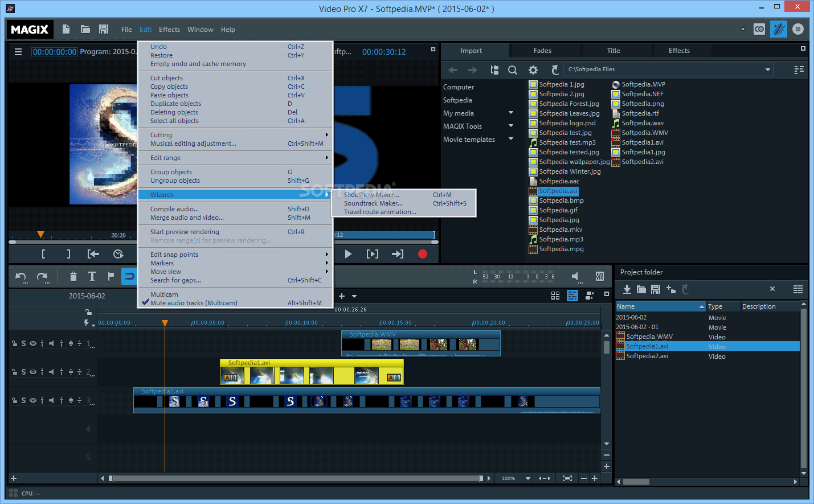Switch to the Fades tab
This screenshot has height=504, width=814.
click(x=542, y=51)
